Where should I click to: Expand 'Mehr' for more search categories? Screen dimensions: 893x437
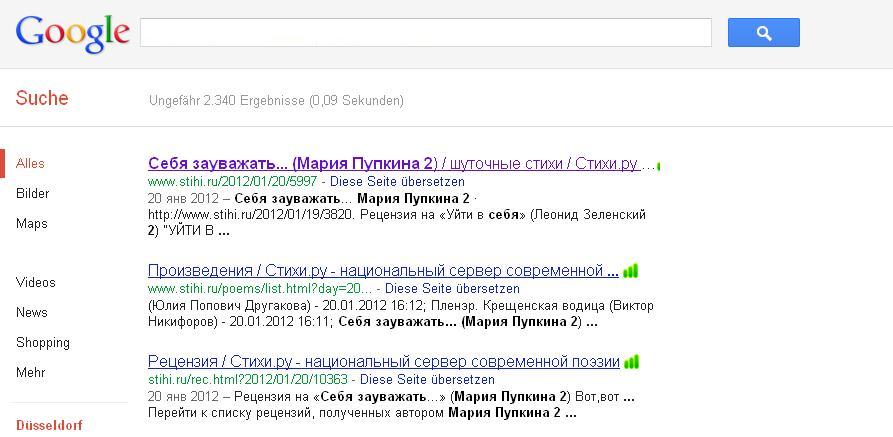(x=31, y=373)
